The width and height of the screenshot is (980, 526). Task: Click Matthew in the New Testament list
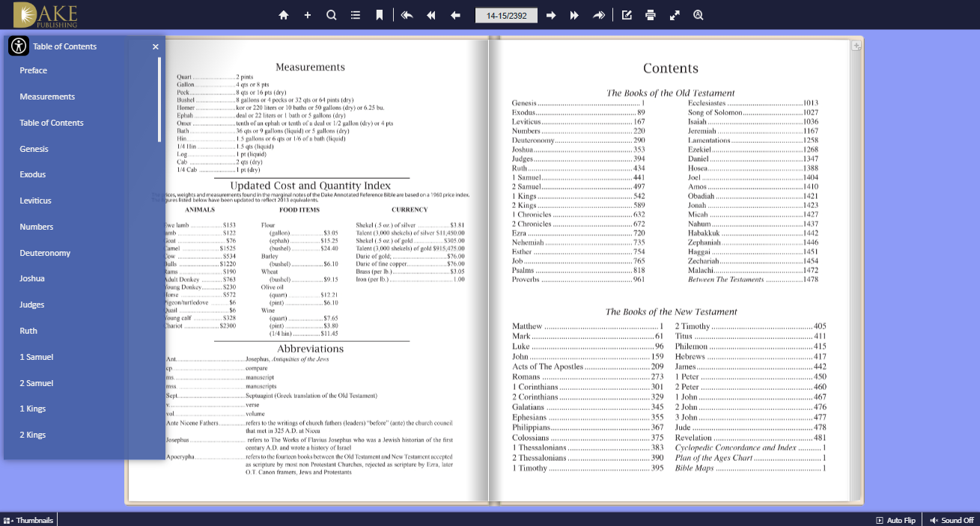point(588,326)
